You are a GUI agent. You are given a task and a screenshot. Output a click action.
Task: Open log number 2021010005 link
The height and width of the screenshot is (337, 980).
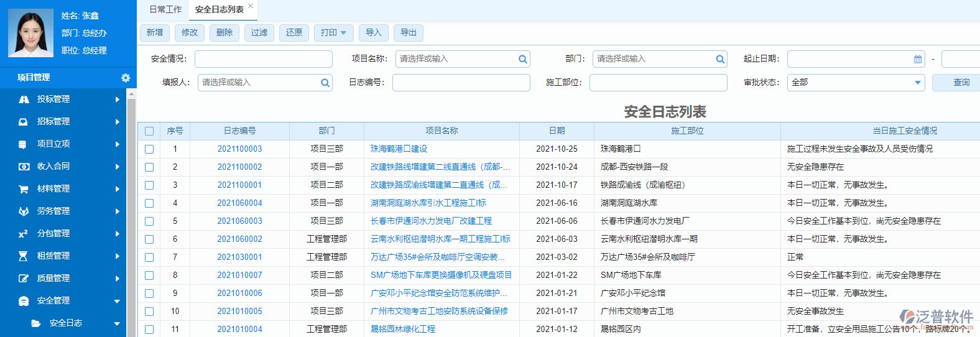click(x=239, y=312)
